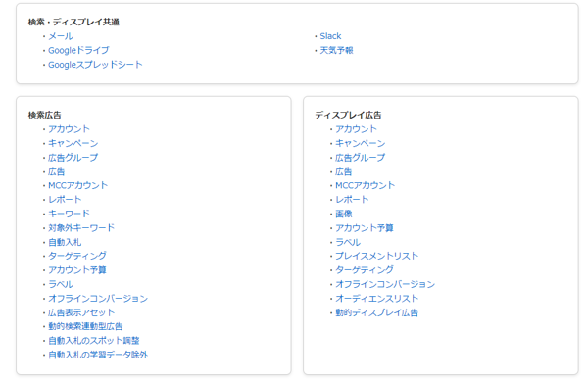Open the Slack link
This screenshot has height=382, width=588.
330,36
